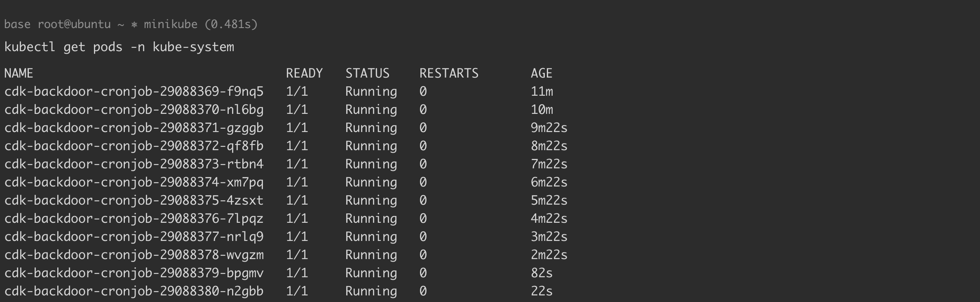The width and height of the screenshot is (980, 302).
Task: Click the pod name ending in 4zsxt
Action: point(134,201)
